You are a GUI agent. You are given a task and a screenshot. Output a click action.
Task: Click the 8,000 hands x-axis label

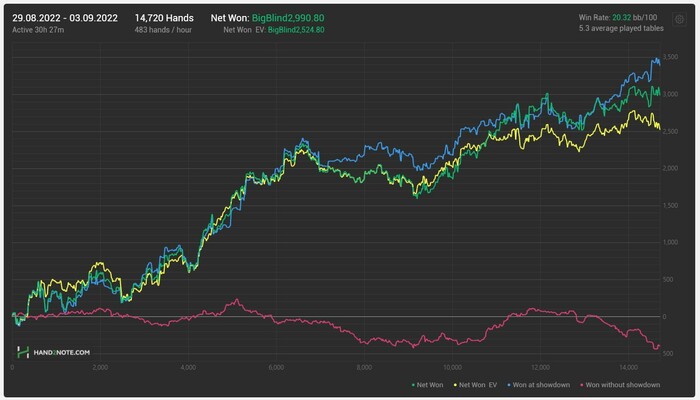pyautogui.click(x=364, y=367)
